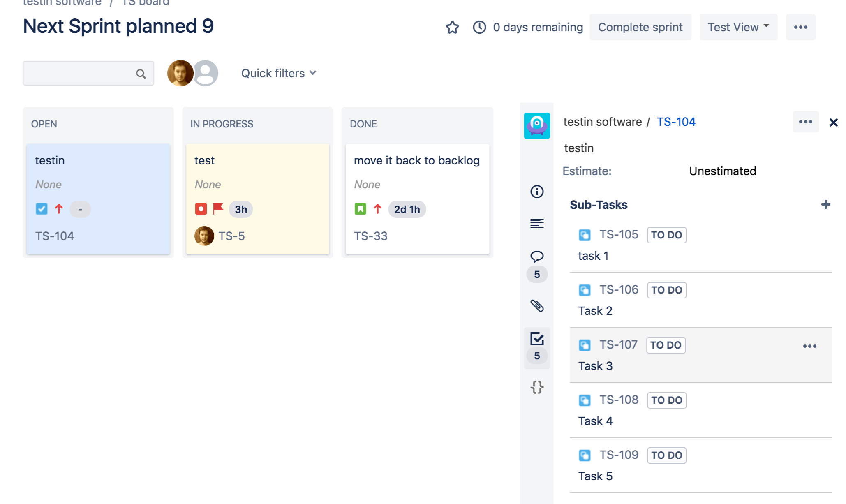Click the story type icon on TS-33 card

coord(360,209)
